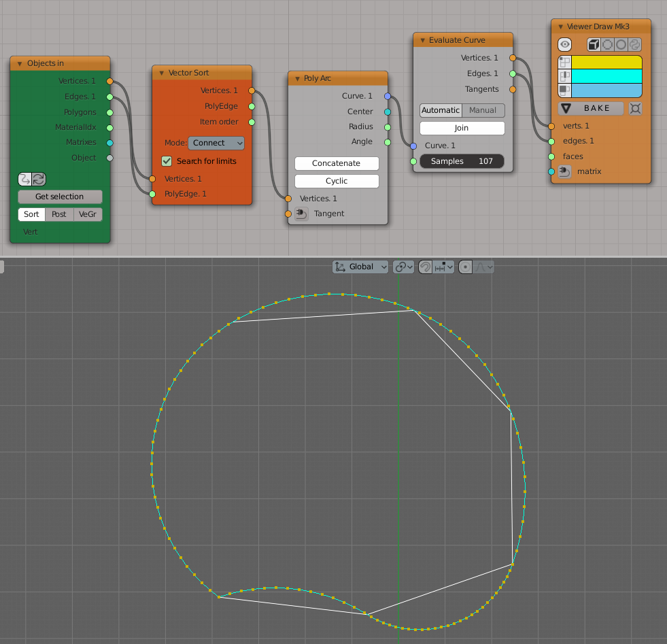Click the Samples 107 value in Evaluate Curve
667x644 pixels.
[x=462, y=161]
